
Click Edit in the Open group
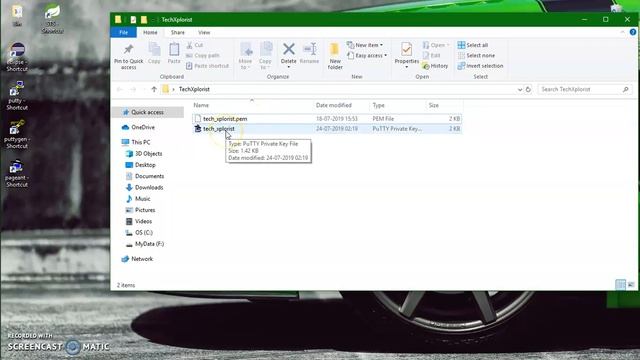pyautogui.click(x=431, y=56)
